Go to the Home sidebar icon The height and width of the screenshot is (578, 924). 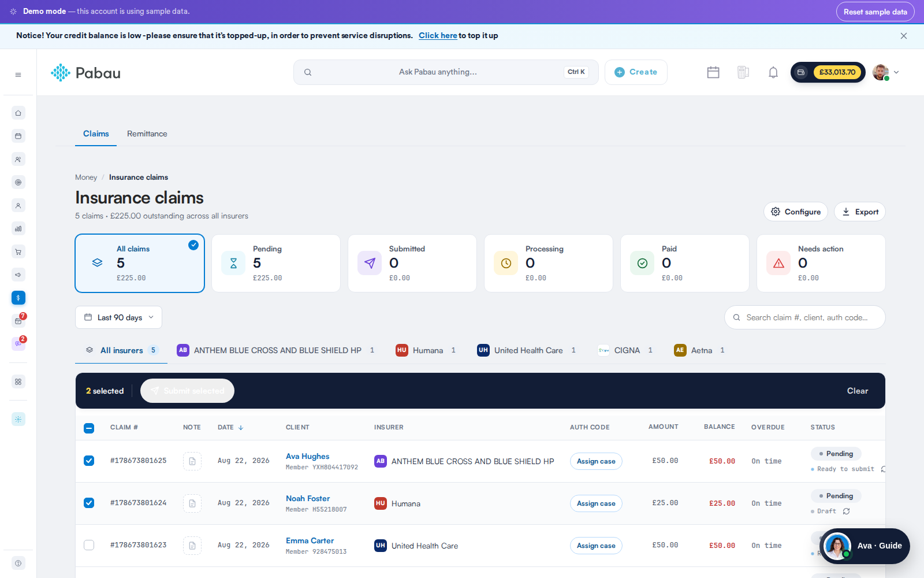coord(18,113)
